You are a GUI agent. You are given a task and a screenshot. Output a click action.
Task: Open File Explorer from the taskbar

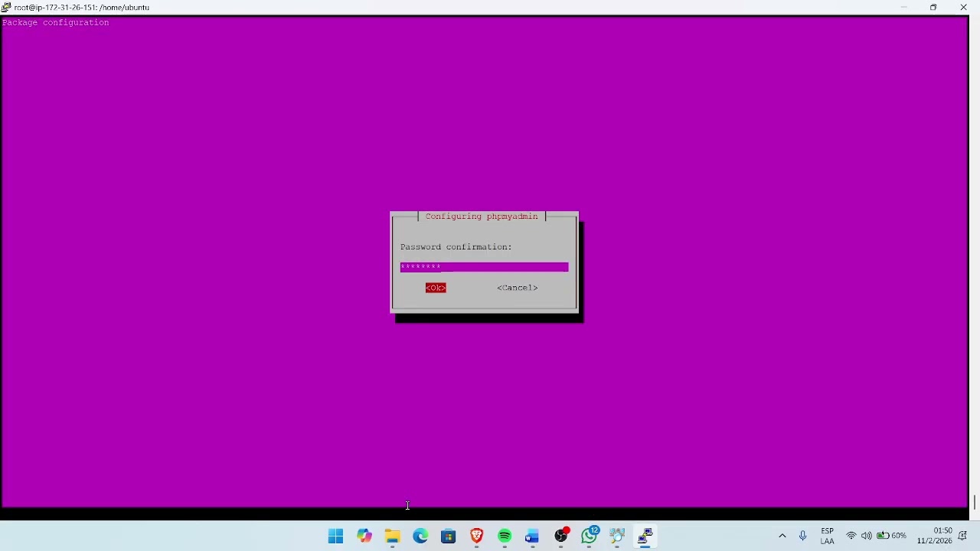tap(392, 536)
